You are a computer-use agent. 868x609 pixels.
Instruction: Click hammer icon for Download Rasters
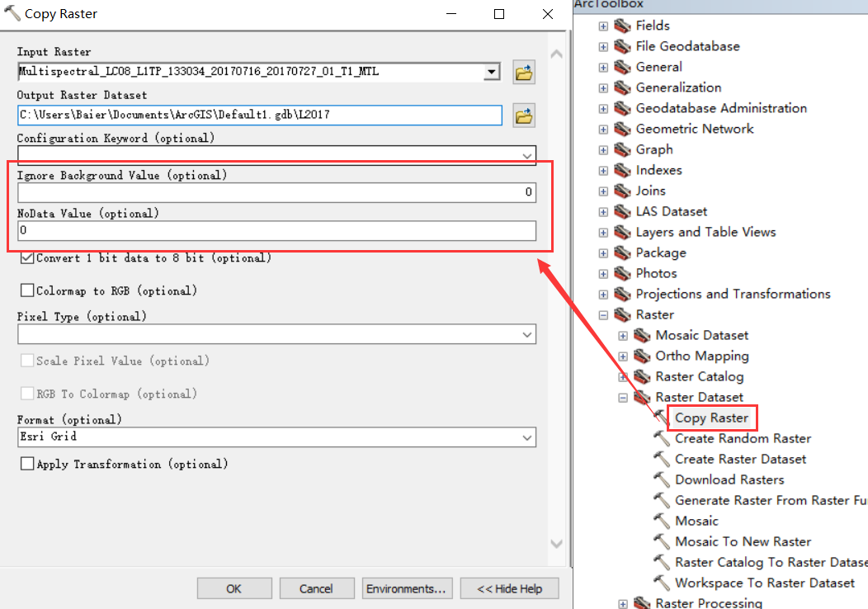[x=662, y=479]
